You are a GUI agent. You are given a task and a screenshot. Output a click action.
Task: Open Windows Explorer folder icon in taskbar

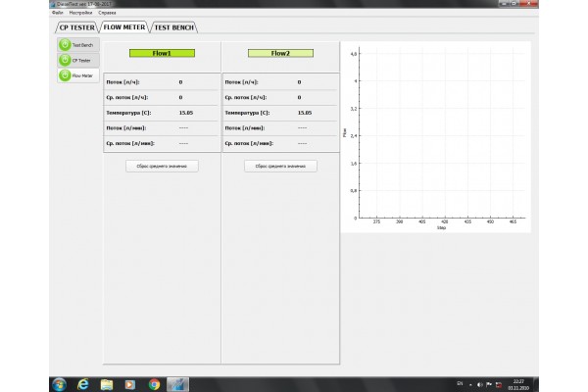pos(107,383)
